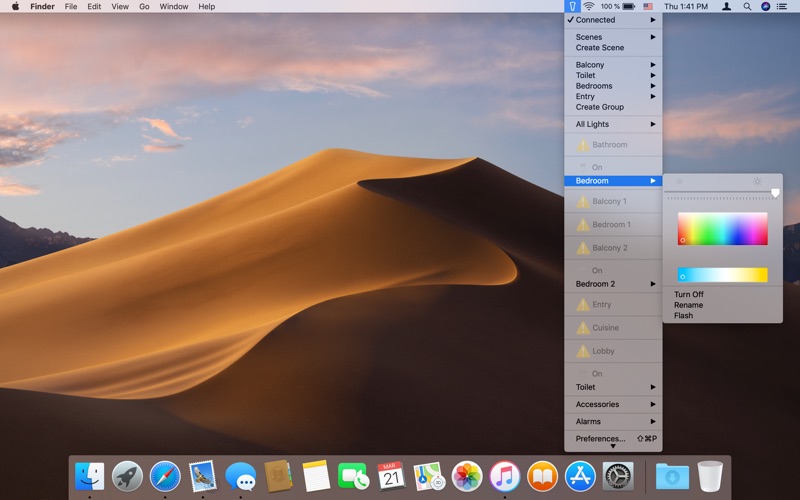Viewport: 800px width, 500px height.
Task: Open the Wi-Fi status menu
Action: (589, 7)
